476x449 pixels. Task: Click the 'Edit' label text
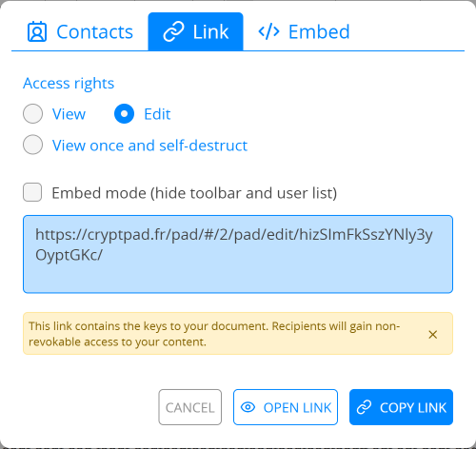point(157,114)
